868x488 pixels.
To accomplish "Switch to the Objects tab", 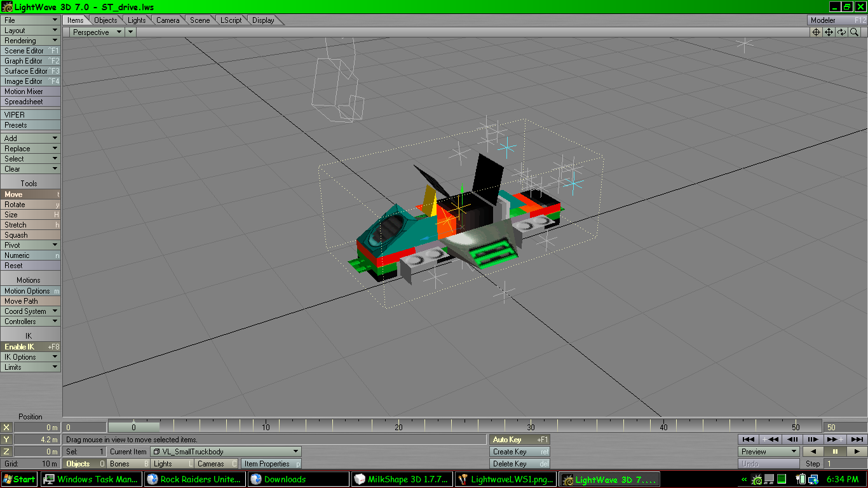I will coord(105,20).
